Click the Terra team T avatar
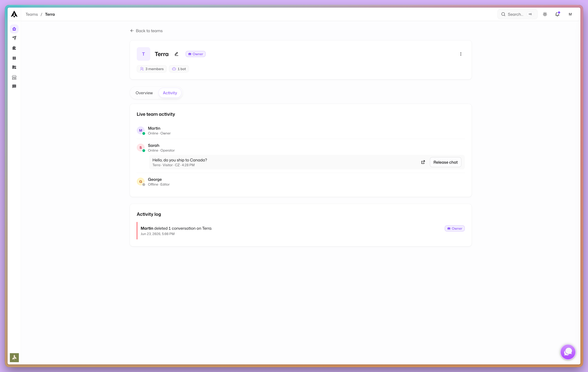Screen dimensions: 588x372 (143, 54)
